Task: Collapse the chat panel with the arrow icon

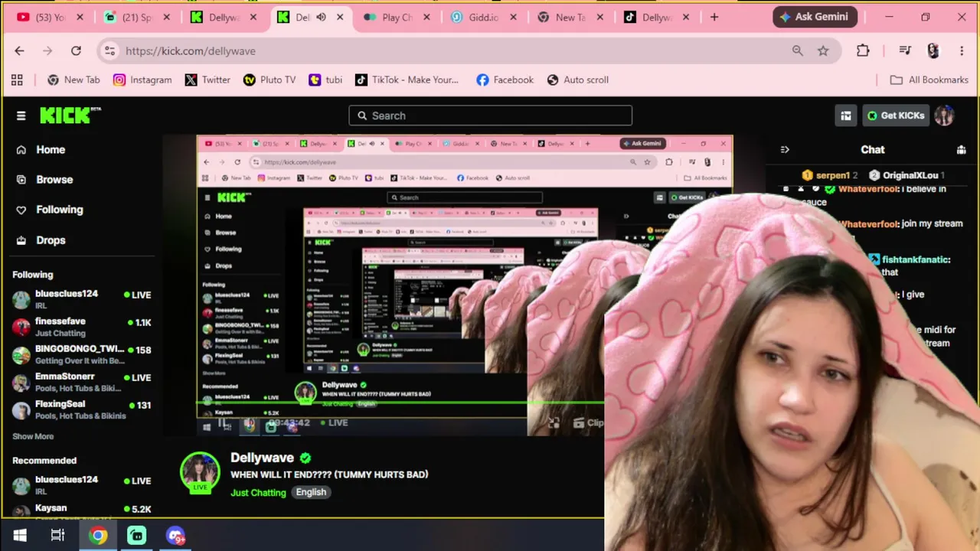Action: (x=785, y=150)
